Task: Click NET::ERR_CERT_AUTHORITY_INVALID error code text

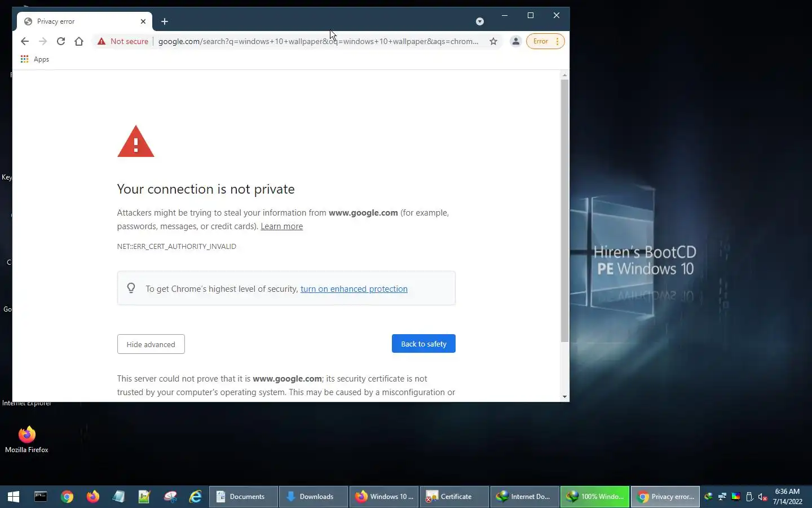Action: 176,247
